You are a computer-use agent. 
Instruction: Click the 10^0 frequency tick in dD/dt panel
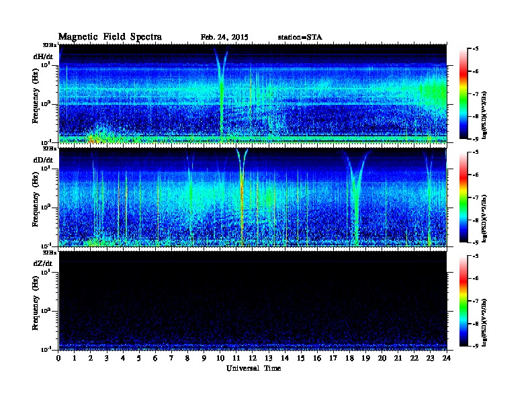[46, 207]
